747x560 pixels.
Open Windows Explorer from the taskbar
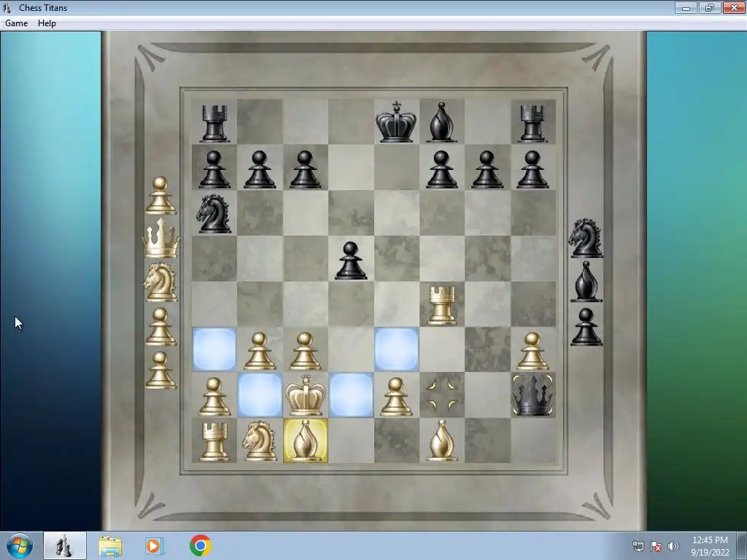tap(110, 545)
